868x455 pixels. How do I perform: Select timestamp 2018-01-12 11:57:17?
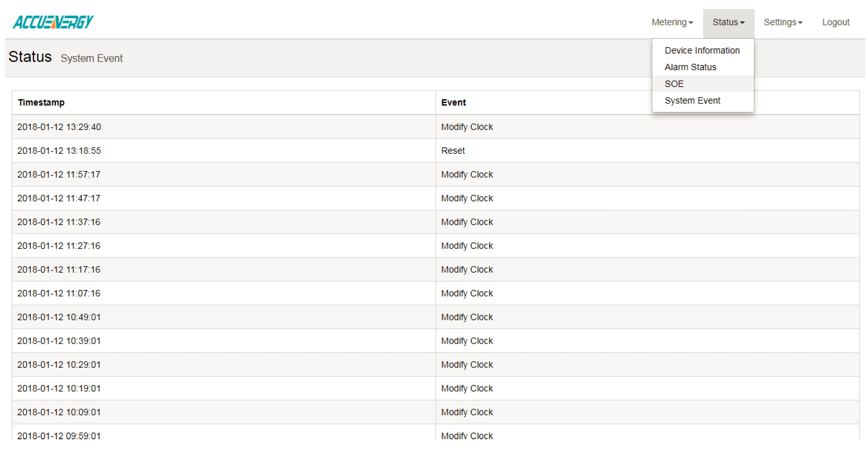[x=59, y=175]
